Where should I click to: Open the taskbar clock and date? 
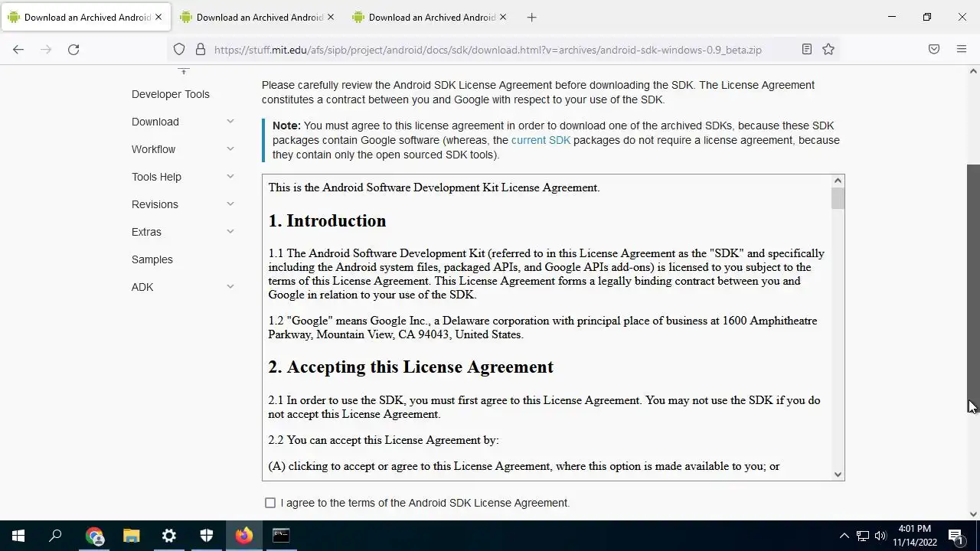[915, 536]
